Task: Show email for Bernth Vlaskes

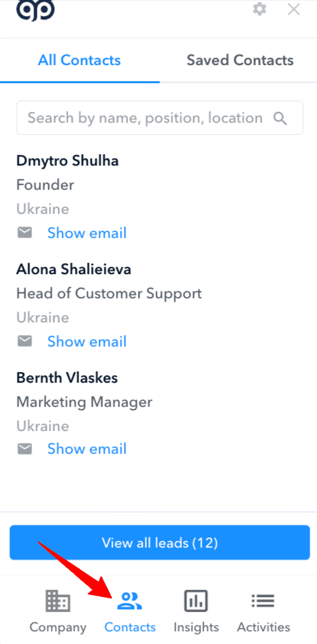Action: click(87, 449)
